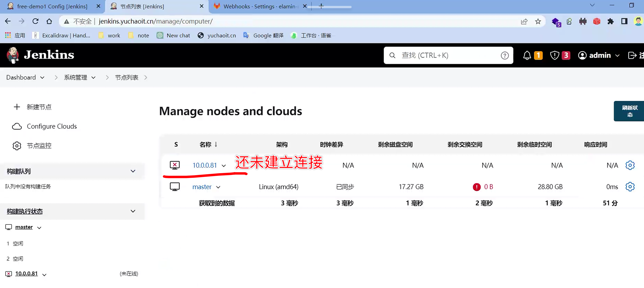Click the gear icon for node 10.0.0.81
644x288 pixels.
630,165
